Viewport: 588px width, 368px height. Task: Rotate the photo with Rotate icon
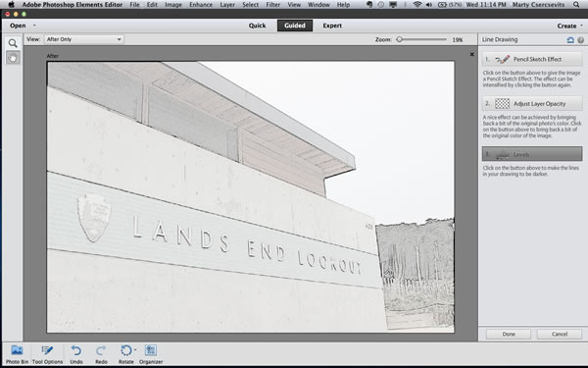tap(126, 350)
